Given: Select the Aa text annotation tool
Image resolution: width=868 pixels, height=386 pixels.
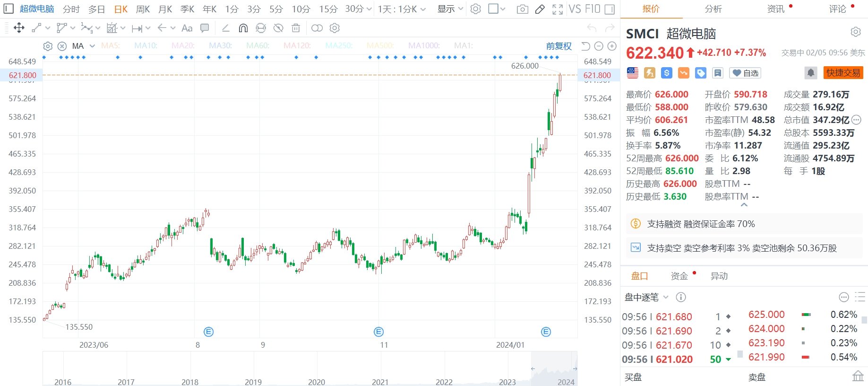Looking at the screenshot, I should coord(187,28).
